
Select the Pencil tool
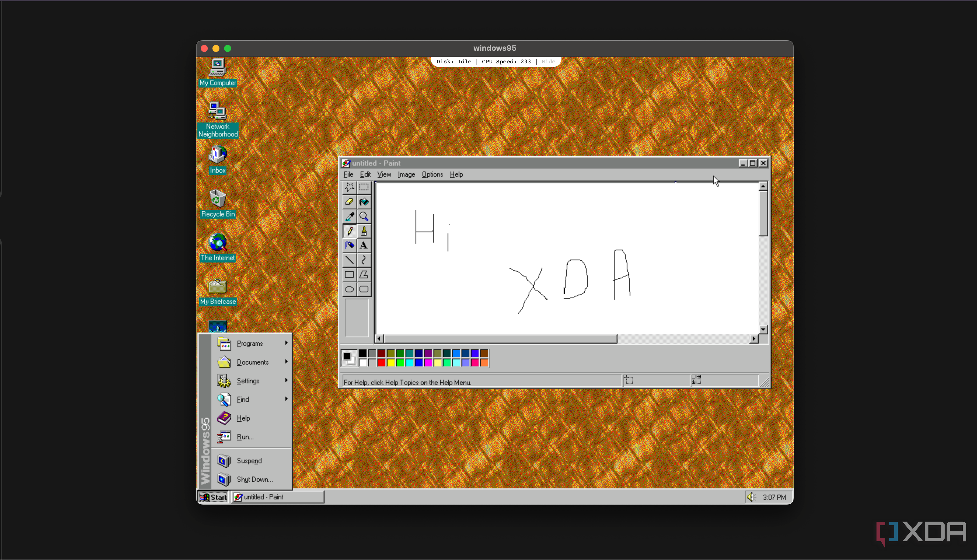point(349,231)
